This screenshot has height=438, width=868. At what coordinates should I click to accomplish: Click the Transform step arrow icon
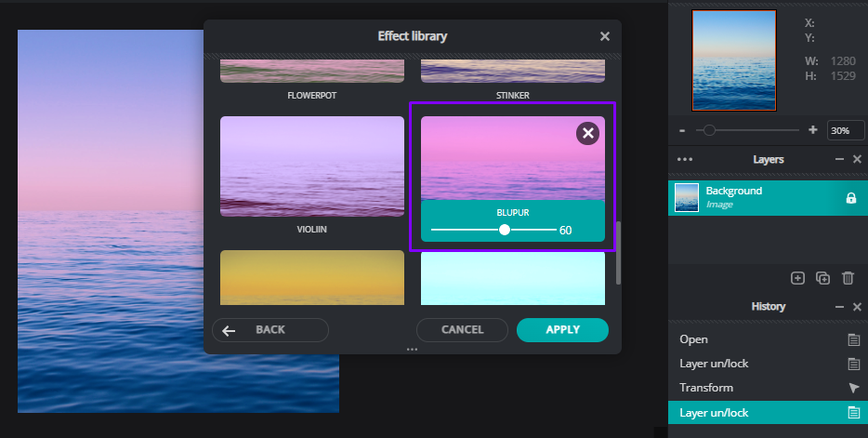[x=854, y=388]
